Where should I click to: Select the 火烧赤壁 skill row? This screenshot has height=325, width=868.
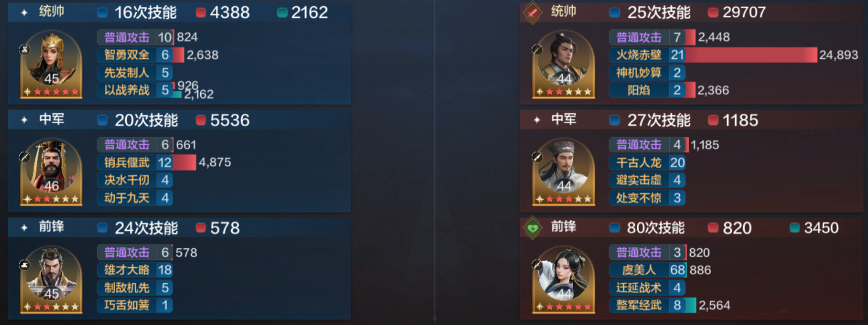734,55
